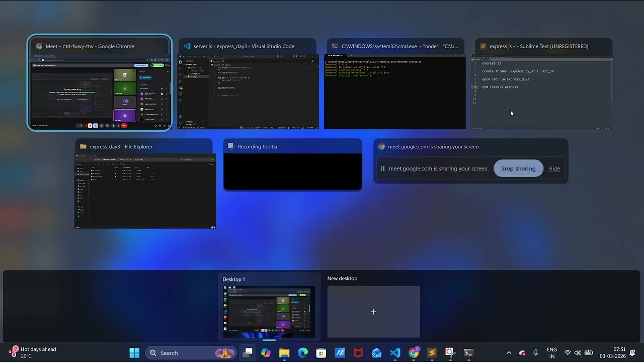Create a New desktop with the plus tile

373,312
